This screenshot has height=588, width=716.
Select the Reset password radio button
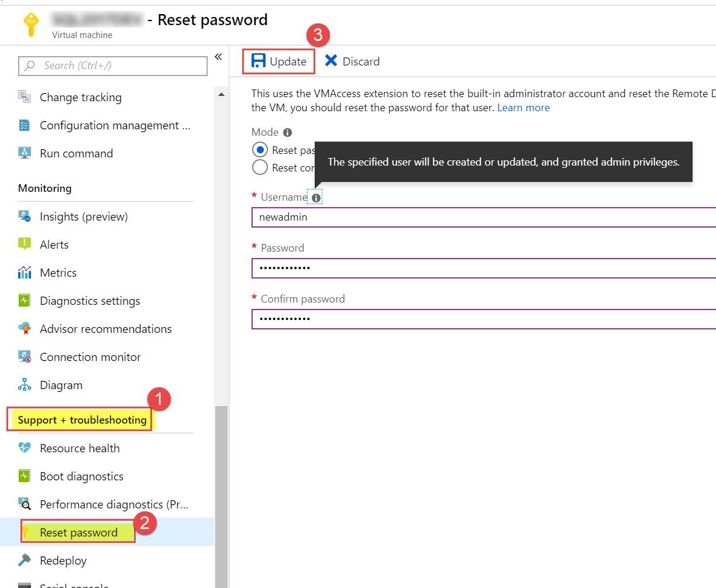(260, 150)
